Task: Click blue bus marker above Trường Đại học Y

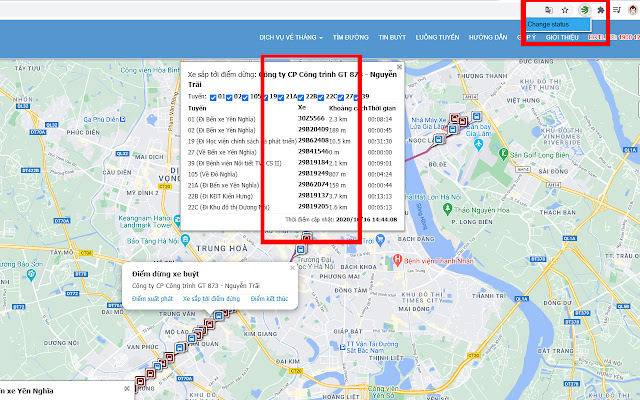Action: (x=301, y=249)
